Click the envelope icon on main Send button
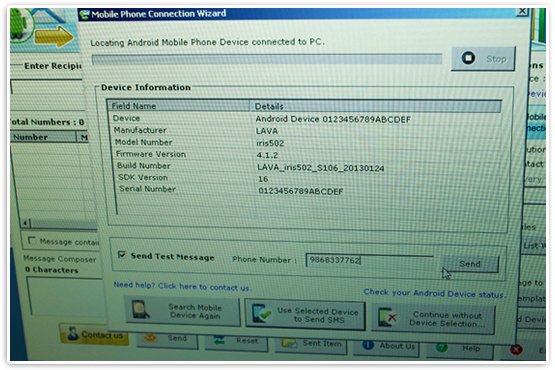555x370 pixels. point(150,338)
